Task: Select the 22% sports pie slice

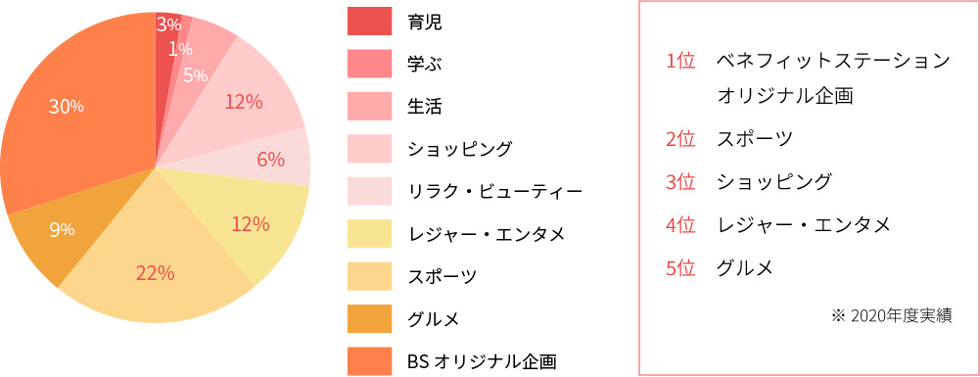Action: click(157, 262)
